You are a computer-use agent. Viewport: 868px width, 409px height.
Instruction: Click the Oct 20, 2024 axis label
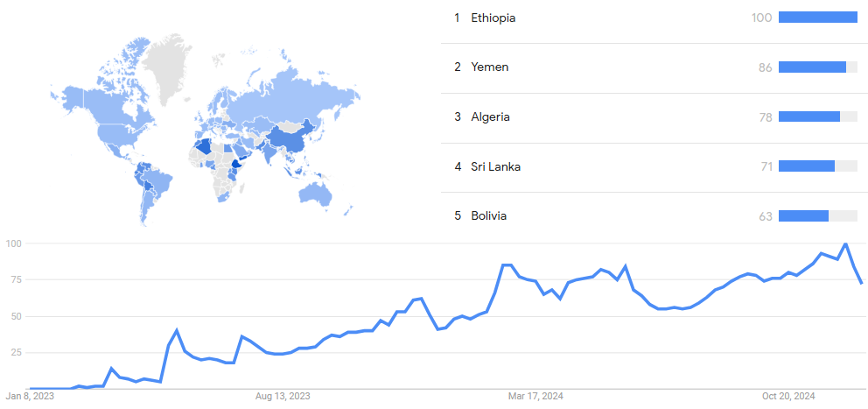[789, 397]
